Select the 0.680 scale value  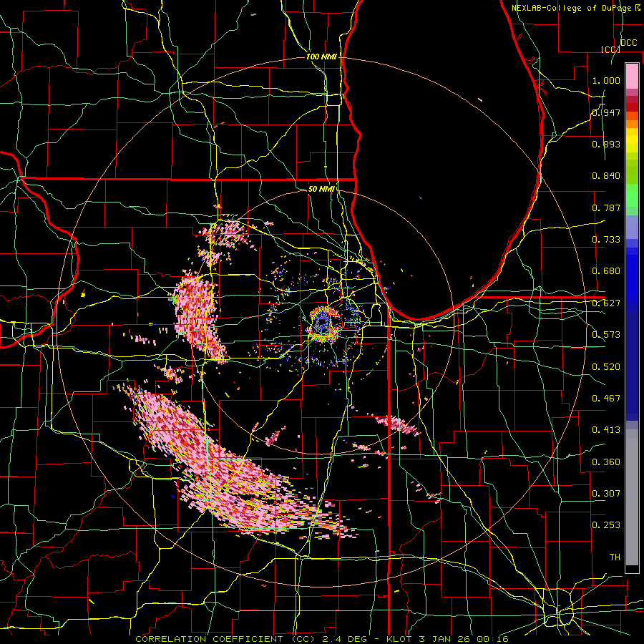606,271
